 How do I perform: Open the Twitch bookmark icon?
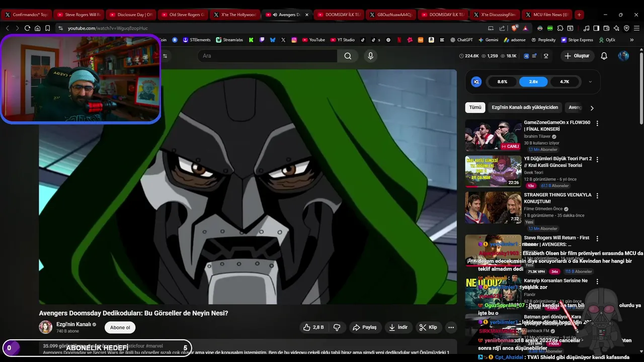pos(262,40)
